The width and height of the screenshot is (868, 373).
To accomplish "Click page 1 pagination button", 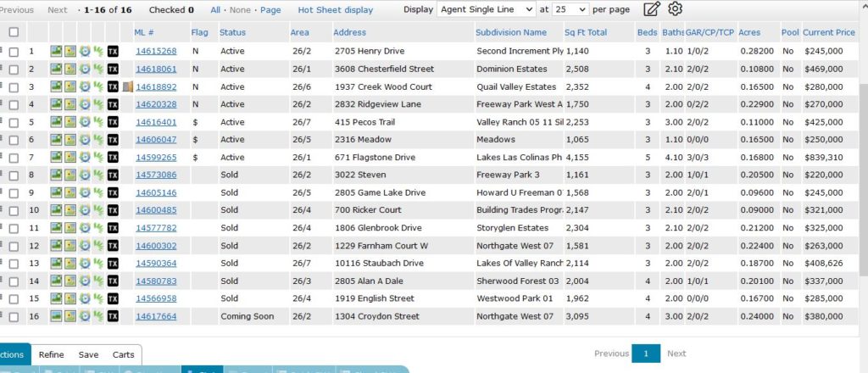I will point(645,354).
